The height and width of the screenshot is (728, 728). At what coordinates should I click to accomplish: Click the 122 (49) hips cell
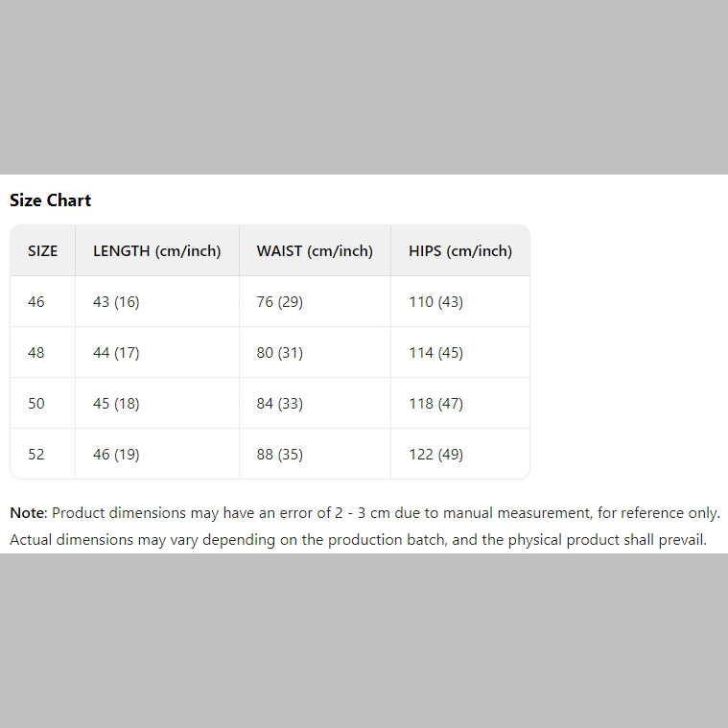point(435,455)
